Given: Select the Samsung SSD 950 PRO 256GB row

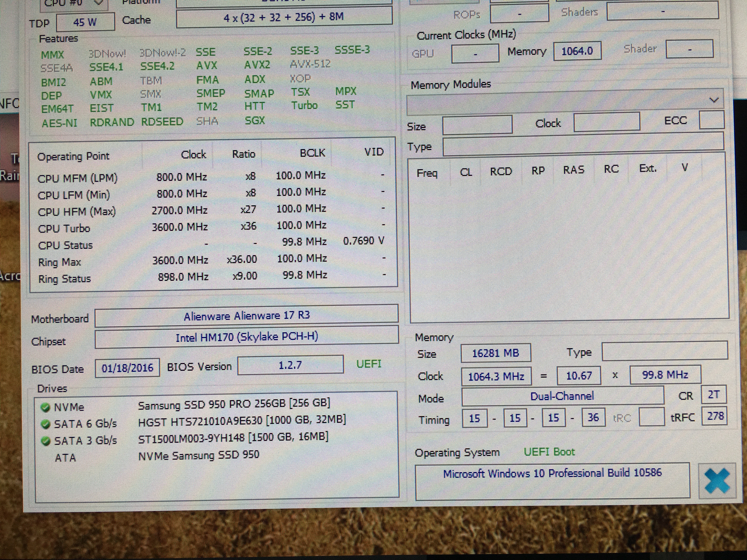Looking at the screenshot, I should click(x=216, y=405).
